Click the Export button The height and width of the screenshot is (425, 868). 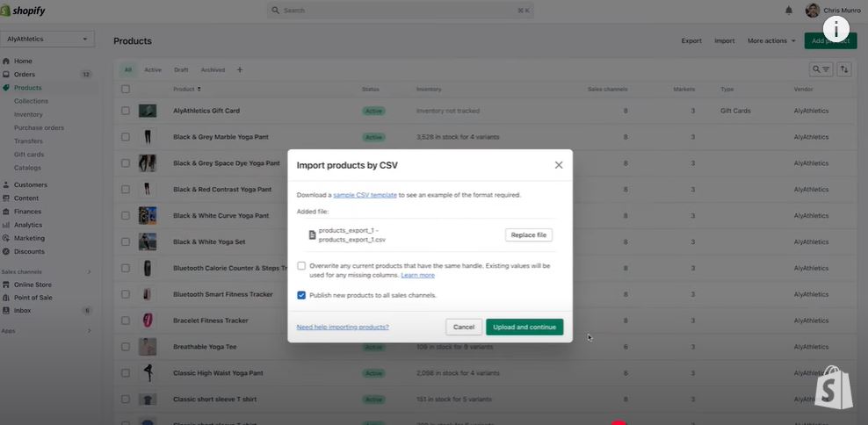point(691,41)
